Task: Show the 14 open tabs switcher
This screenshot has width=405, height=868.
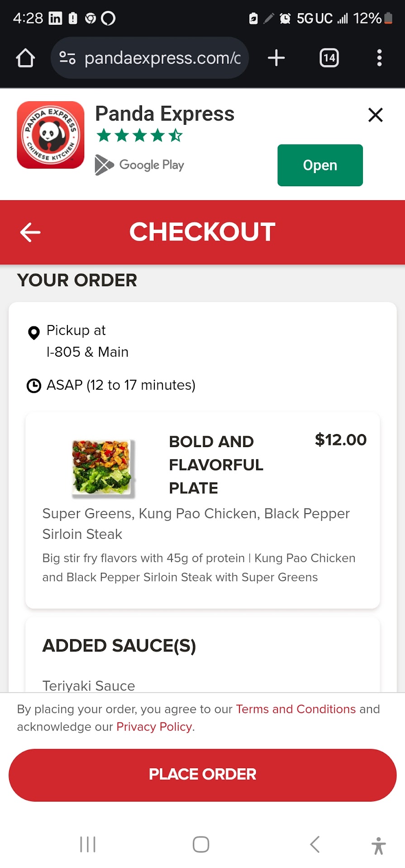Action: [x=329, y=58]
